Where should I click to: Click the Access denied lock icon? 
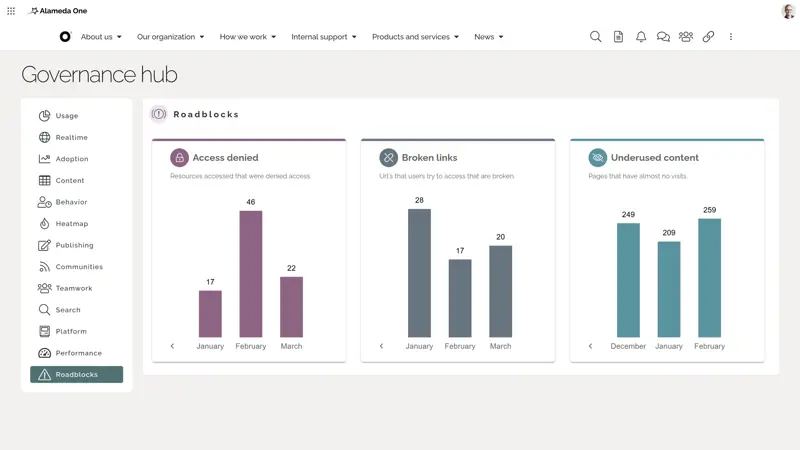[x=180, y=158]
